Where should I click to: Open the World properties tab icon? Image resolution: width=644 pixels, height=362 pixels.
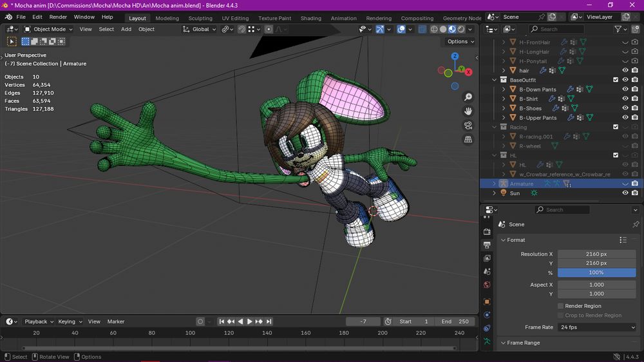coord(487,285)
